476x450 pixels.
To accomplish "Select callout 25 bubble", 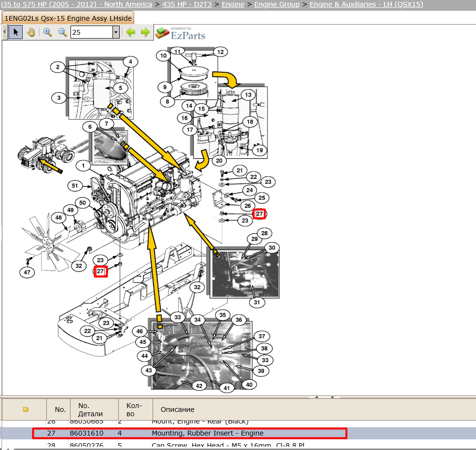I will pos(262,198).
